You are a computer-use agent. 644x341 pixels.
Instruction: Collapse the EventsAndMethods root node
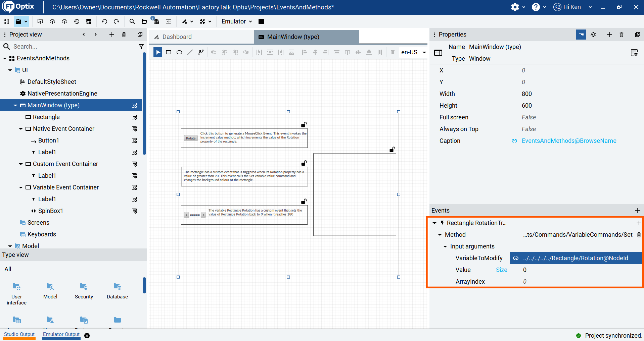[5, 58]
